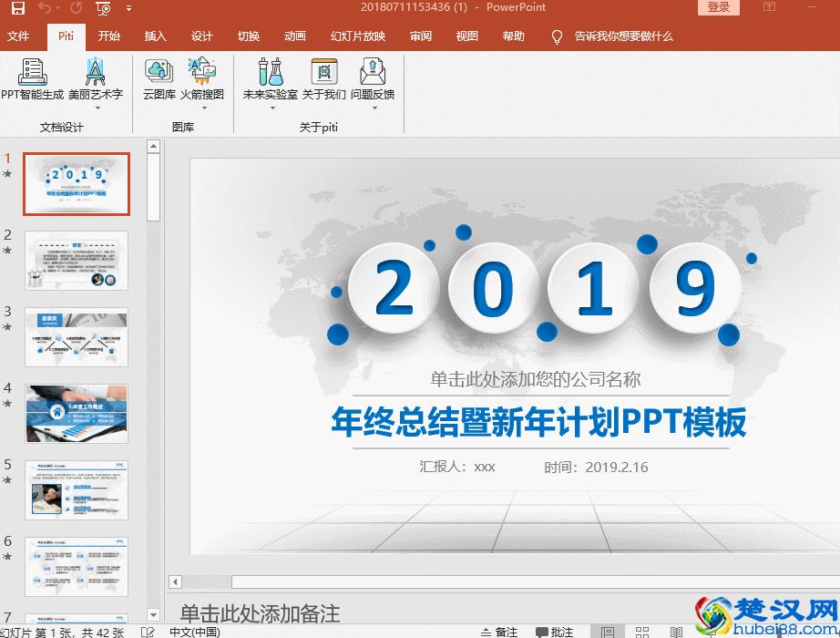Screen dimensions: 840x638
Task: Open the Quick Access Toolbar customize dropdown
Action: [x=128, y=9]
